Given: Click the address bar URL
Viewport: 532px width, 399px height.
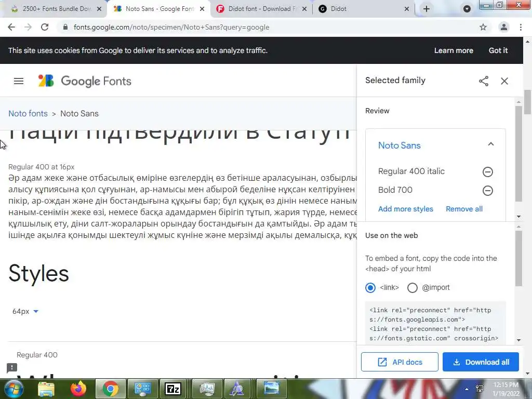Looking at the screenshot, I should click(171, 27).
